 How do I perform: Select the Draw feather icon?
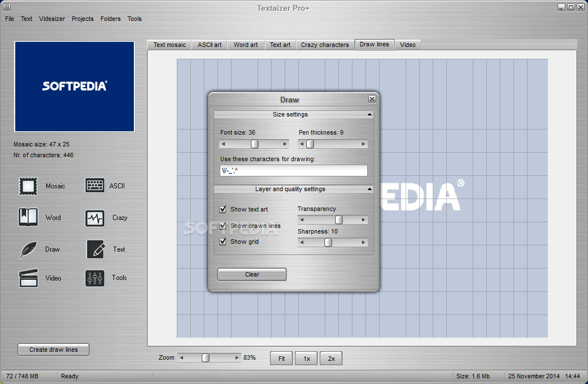[x=28, y=249]
